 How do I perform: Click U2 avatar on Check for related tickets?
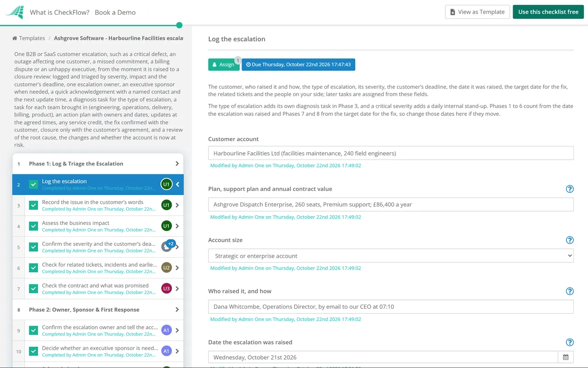coord(166,268)
